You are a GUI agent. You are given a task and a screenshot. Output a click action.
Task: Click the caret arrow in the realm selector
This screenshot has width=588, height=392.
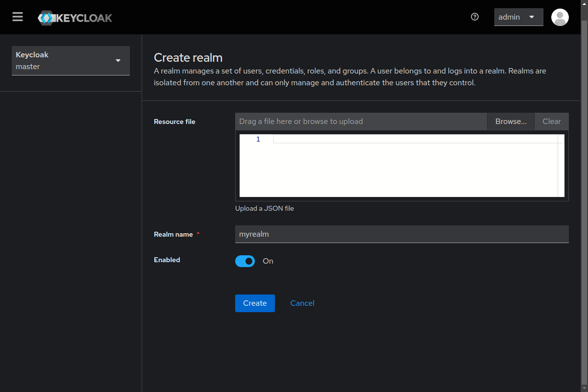[118, 61]
